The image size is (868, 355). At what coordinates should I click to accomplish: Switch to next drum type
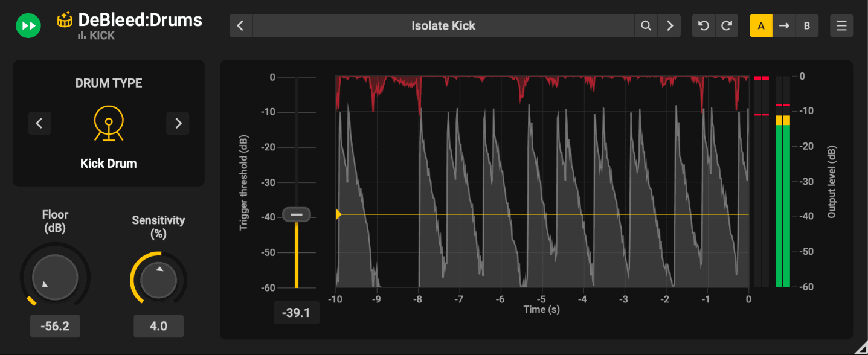(178, 123)
